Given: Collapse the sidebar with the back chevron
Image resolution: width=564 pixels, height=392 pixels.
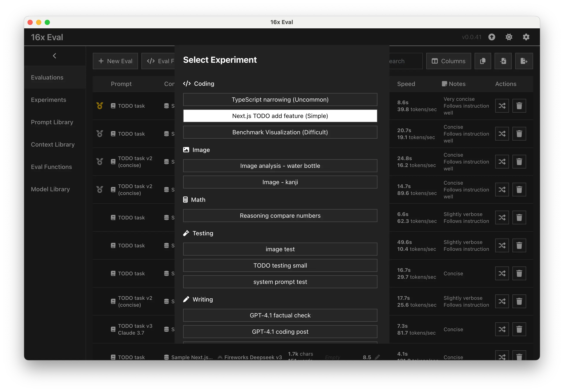Looking at the screenshot, I should pos(55,56).
